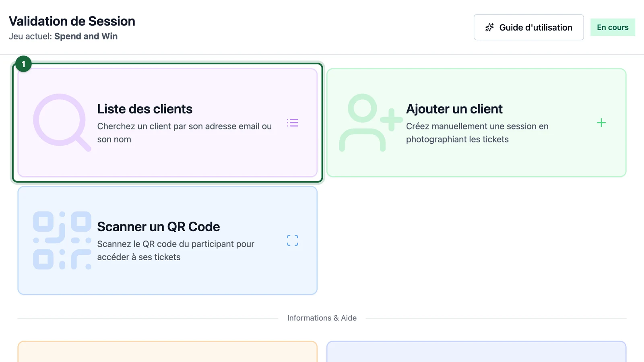Click the Validation de Session heading
Screen dimensions: 644x362
point(72,21)
